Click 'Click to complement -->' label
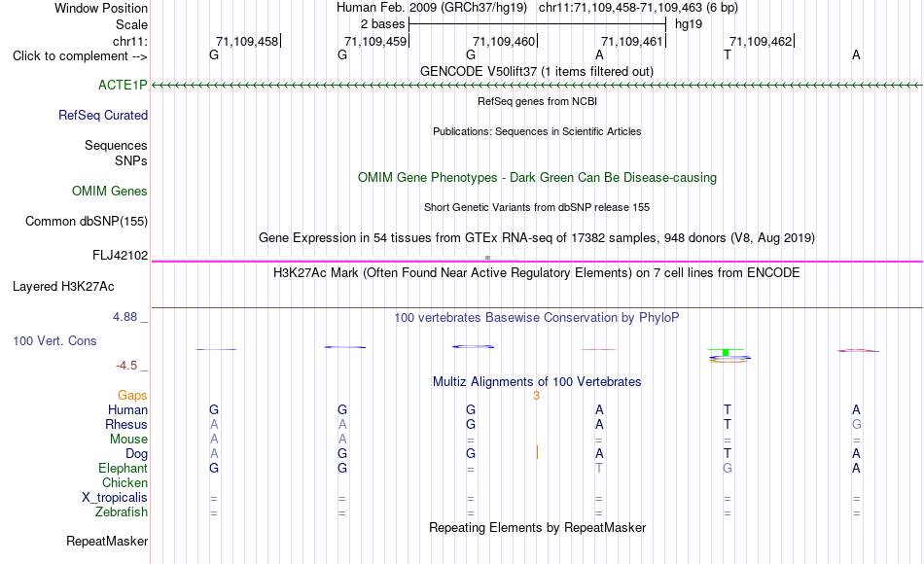924x564 pixels. 80,56
